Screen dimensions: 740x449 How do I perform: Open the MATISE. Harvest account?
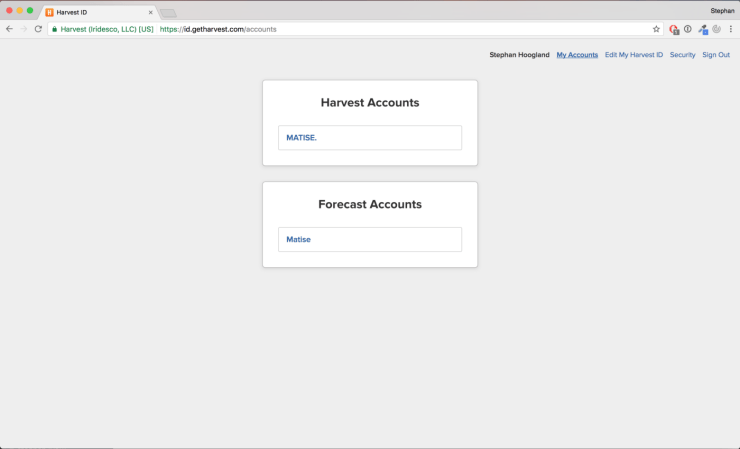[370, 137]
